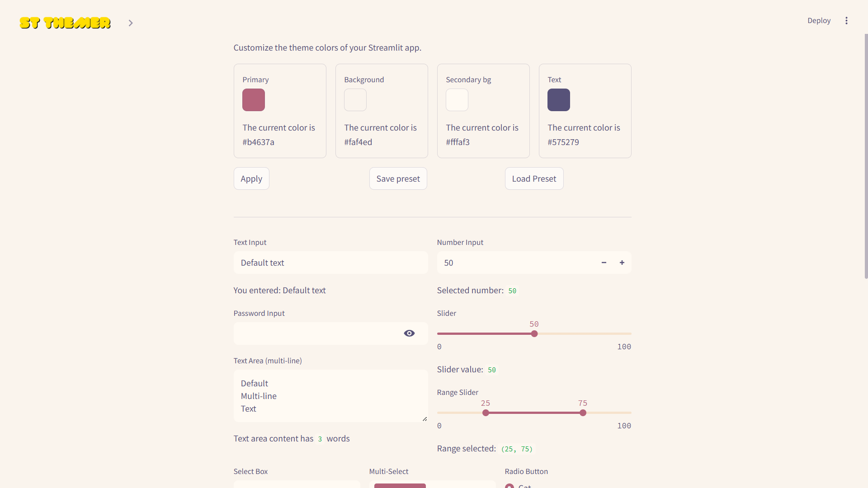This screenshot has height=488, width=868.
Task: Open the Secondary bg color swatch
Action: point(457,100)
